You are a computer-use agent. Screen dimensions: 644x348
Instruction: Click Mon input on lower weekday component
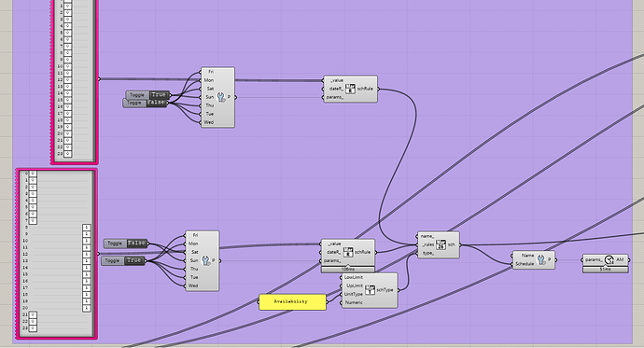pyautogui.click(x=193, y=244)
